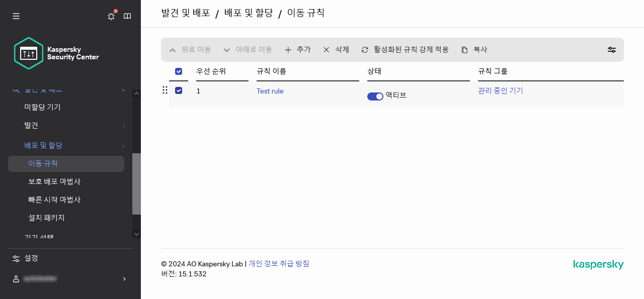This screenshot has width=644, height=299.
Task: Open the notifications bell icon
Action: point(111,16)
